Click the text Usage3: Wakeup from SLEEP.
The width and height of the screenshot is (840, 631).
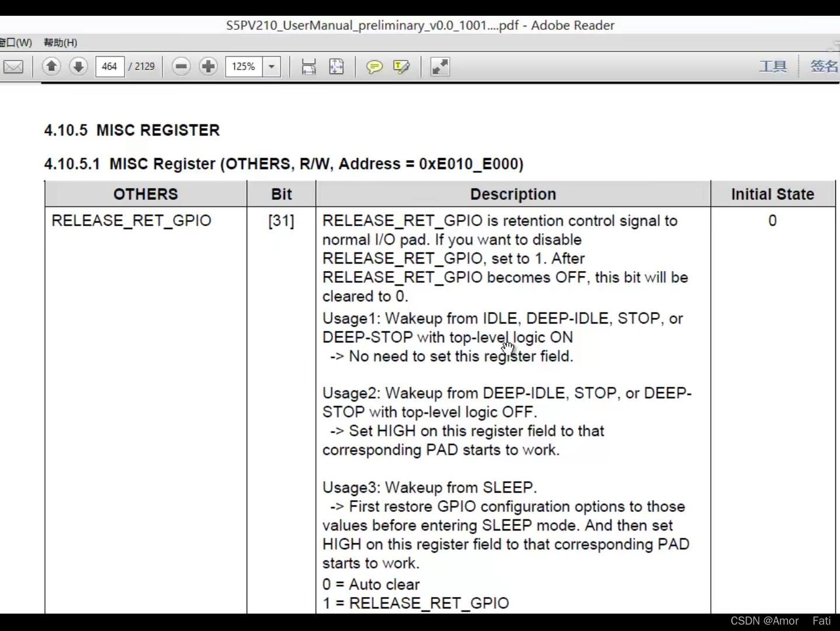coord(429,487)
